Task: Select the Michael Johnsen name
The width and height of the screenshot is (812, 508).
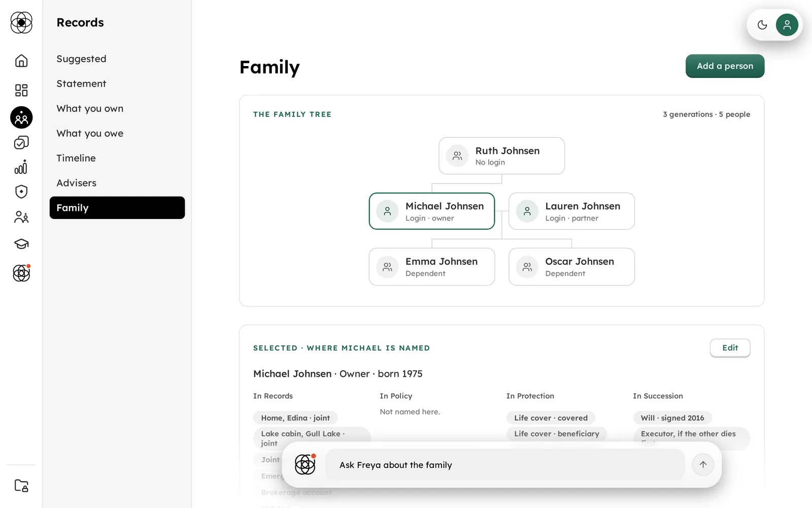Action: (x=445, y=206)
